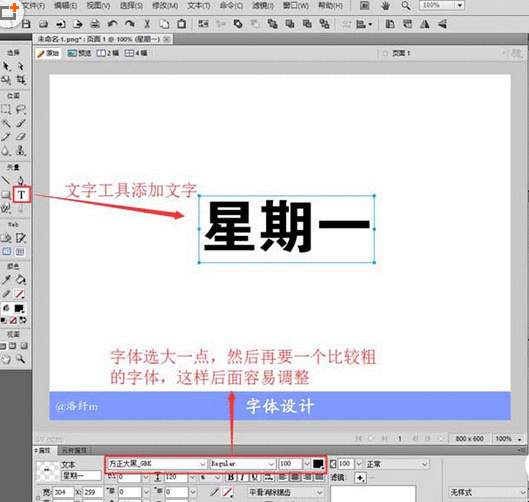Swap stroke and fill colors

click(x=23, y=320)
